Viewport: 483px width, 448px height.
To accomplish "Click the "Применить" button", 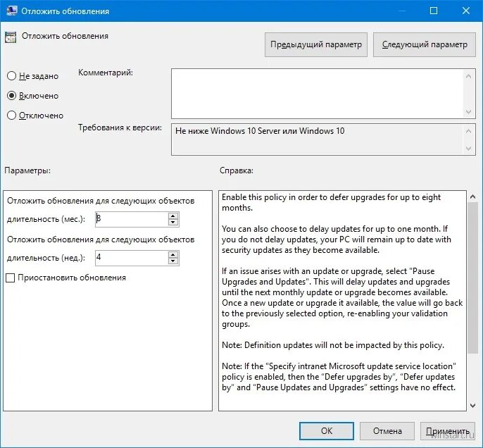I will click(448, 431).
